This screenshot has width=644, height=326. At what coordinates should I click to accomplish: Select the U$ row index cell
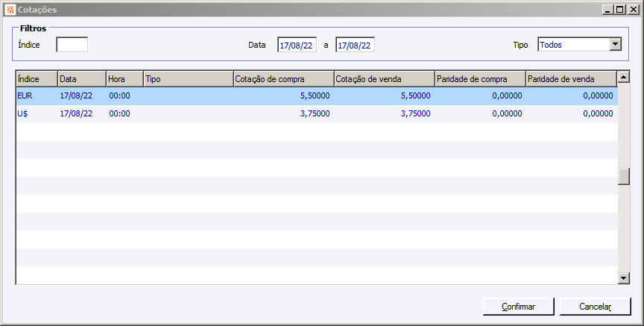[22, 114]
